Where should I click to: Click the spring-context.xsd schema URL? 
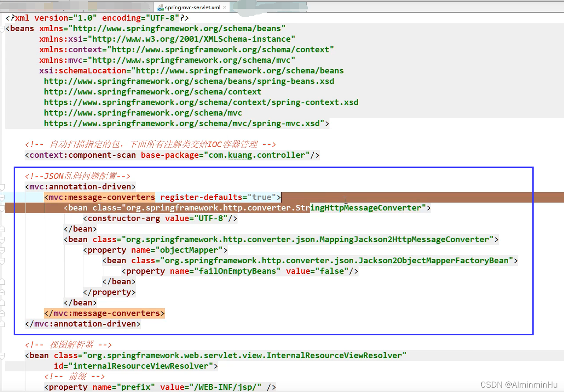(x=201, y=102)
